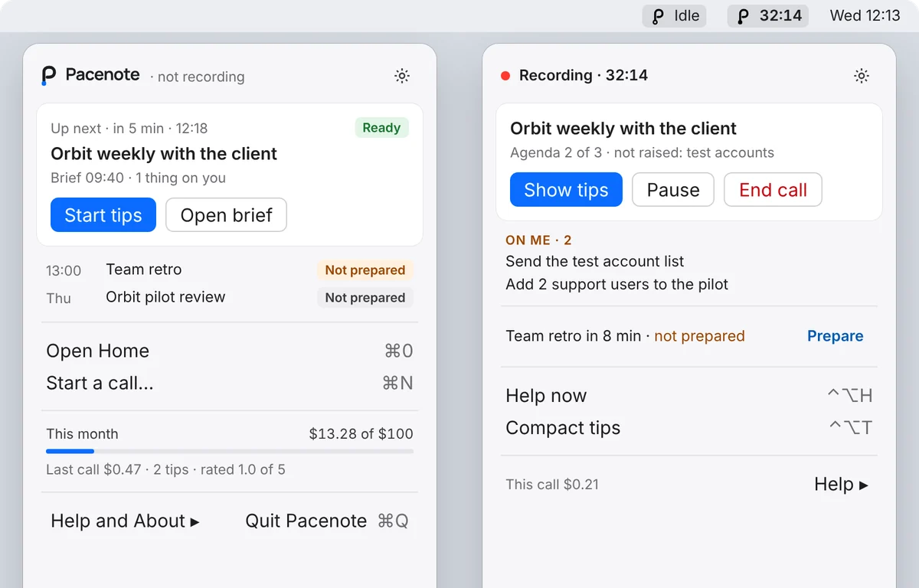The width and height of the screenshot is (919, 588).
Task: Click the Ready status badge
Action: point(381,128)
